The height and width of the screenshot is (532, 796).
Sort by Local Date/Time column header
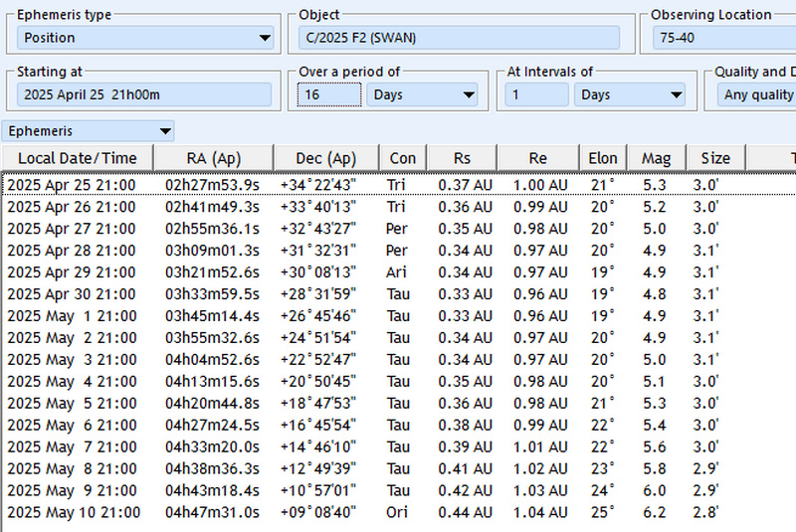78,158
